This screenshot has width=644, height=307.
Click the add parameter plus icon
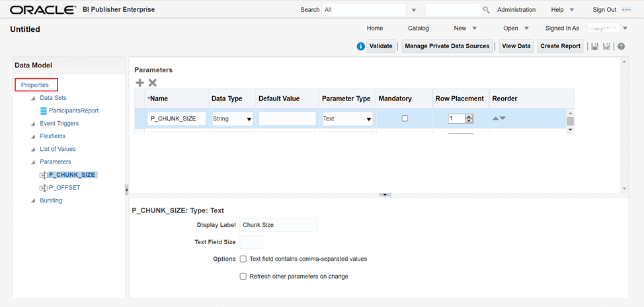(140, 83)
